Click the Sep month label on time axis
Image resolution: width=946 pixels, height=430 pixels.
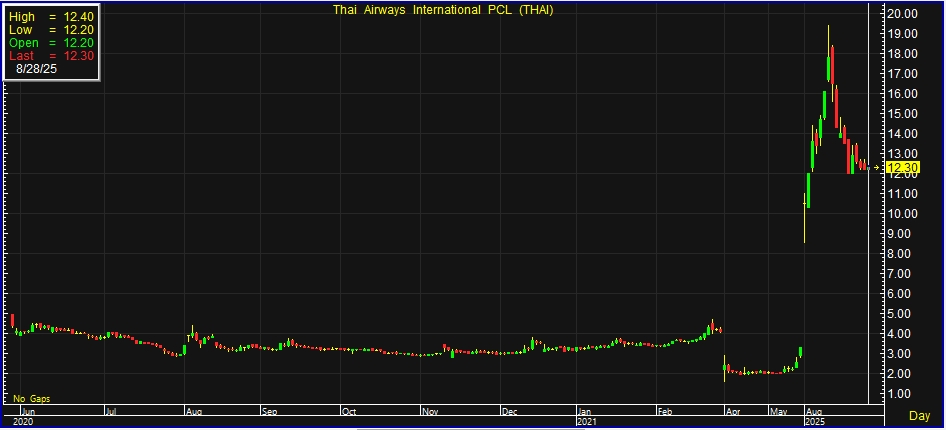pyautogui.click(x=270, y=413)
